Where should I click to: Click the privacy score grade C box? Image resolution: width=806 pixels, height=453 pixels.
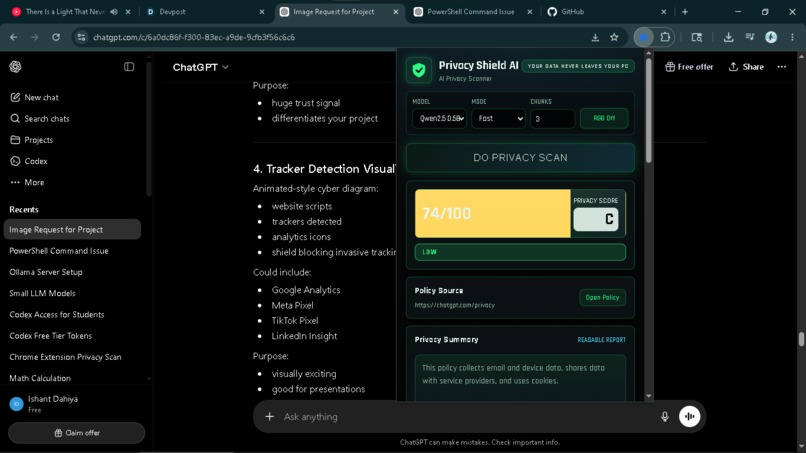(x=596, y=219)
